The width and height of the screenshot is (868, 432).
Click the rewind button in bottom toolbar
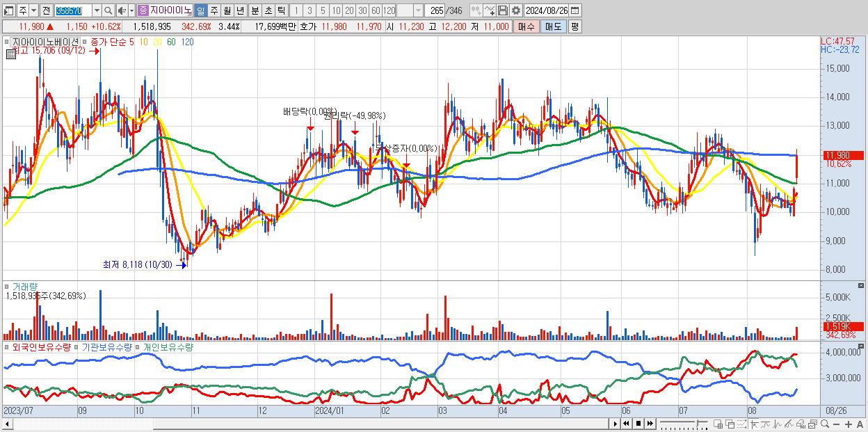pos(626,424)
